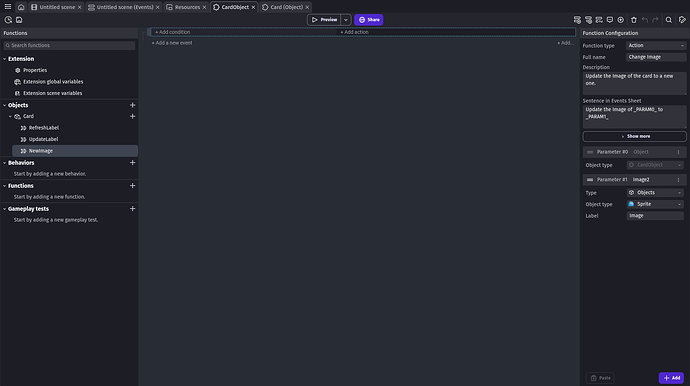Open the Function type dropdown
Screen dimensions: 690x386
point(656,45)
